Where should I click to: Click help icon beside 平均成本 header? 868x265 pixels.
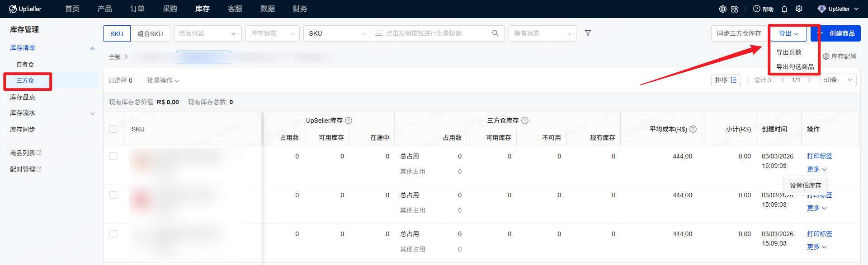pos(693,129)
